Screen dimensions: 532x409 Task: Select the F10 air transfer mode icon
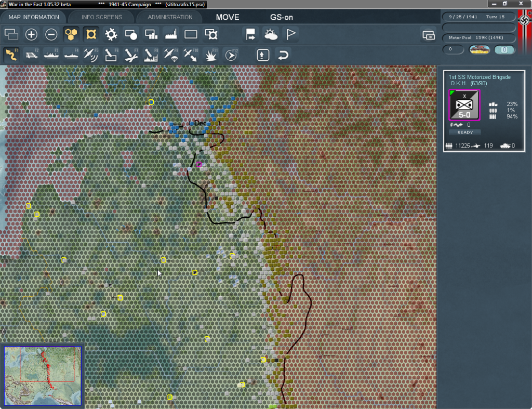[x=191, y=55]
